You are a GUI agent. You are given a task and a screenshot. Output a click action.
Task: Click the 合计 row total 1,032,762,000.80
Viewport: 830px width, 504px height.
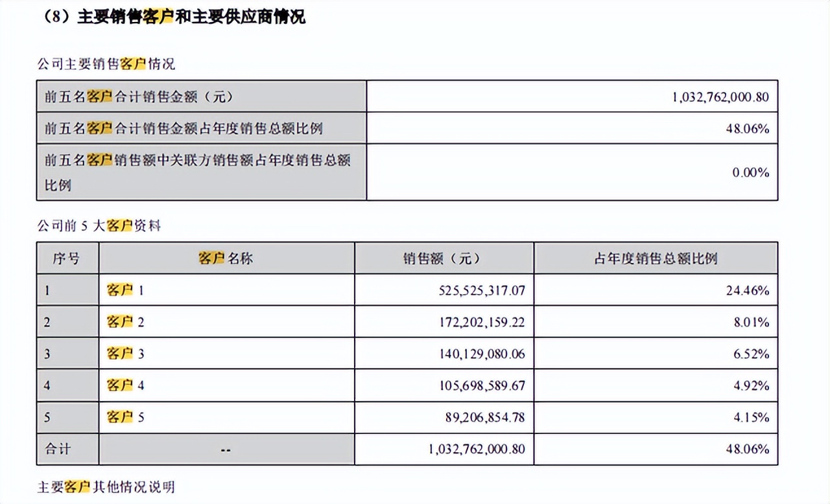(x=477, y=450)
